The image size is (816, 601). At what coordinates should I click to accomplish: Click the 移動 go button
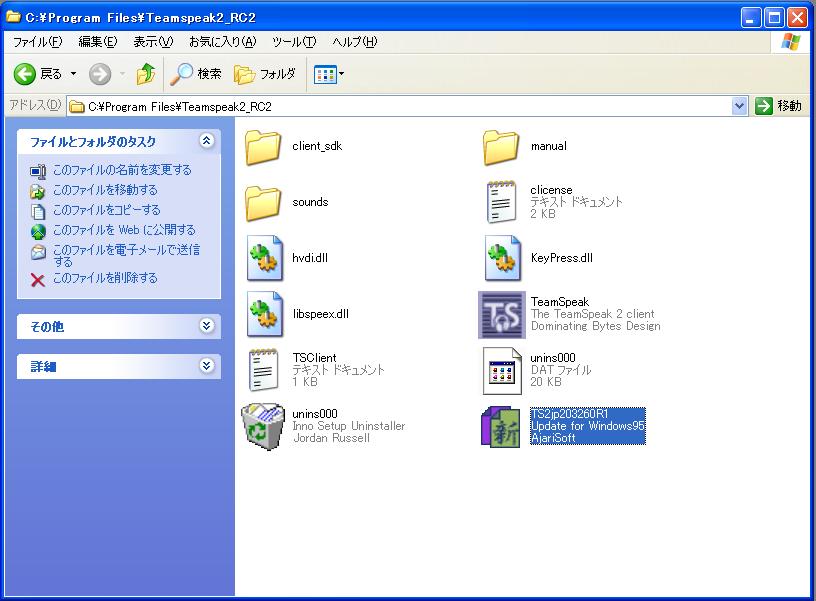[779, 106]
